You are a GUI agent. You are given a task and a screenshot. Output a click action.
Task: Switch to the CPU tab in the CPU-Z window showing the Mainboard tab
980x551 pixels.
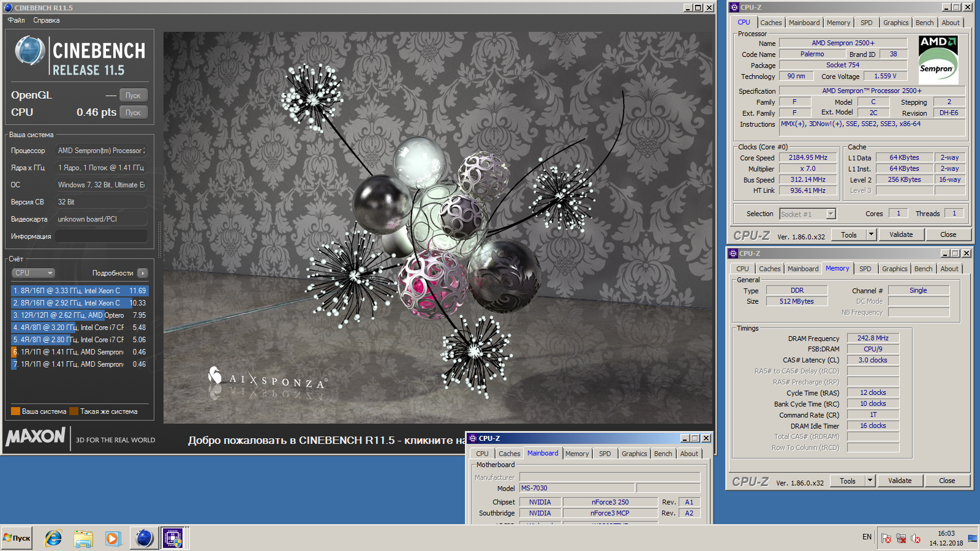pyautogui.click(x=482, y=454)
